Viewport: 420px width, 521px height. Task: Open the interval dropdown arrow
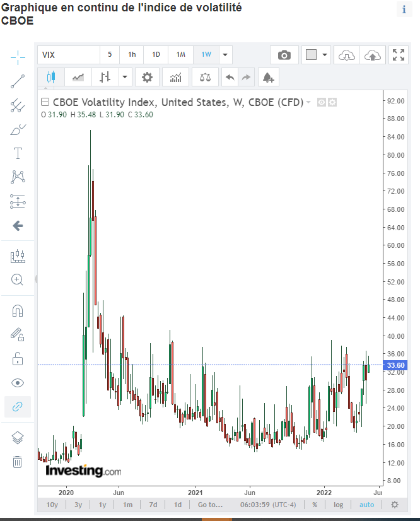coord(225,55)
